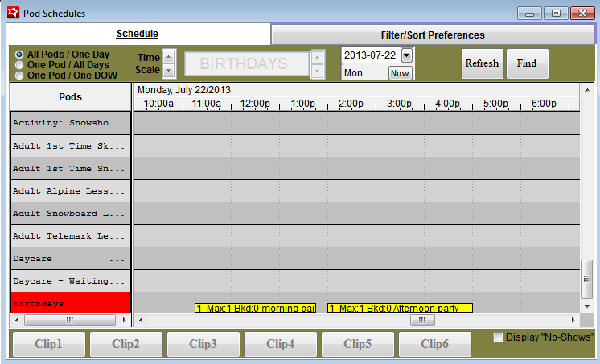The width and height of the screenshot is (600, 364).
Task: Click the Clip5 button
Action: [x=357, y=344]
